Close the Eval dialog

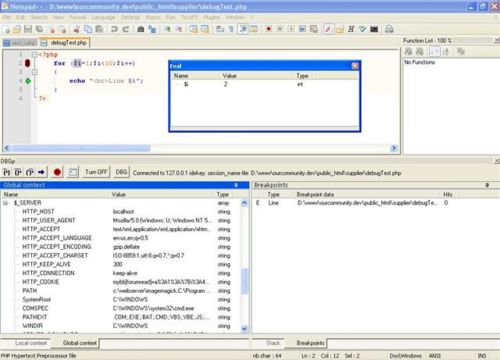pos(355,66)
